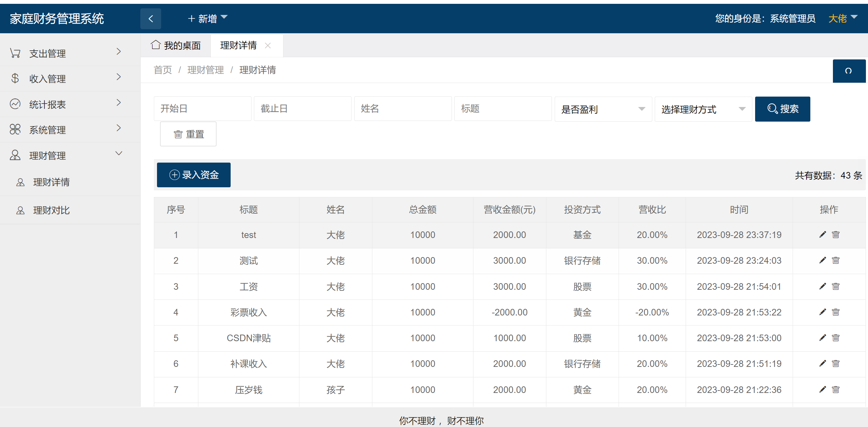Open 统计报表 via the chart icon
Screen dimensions: 868x427
pyautogui.click(x=15, y=104)
